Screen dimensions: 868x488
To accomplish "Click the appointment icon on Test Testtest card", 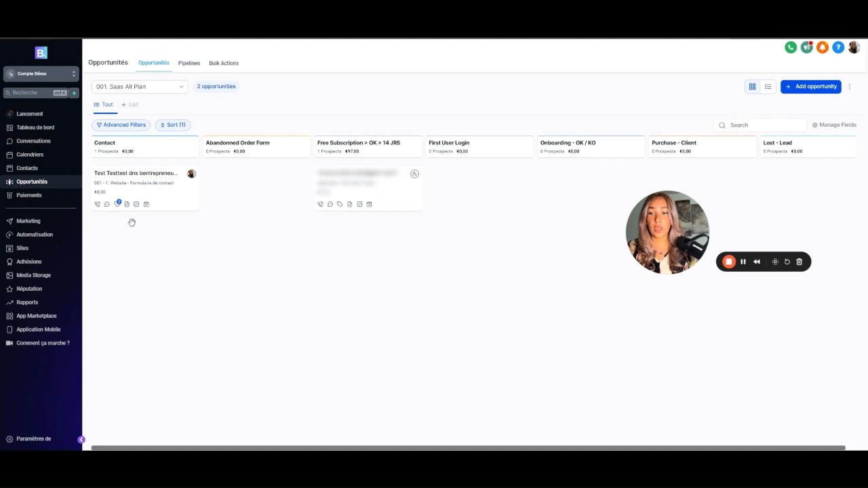I will (146, 204).
